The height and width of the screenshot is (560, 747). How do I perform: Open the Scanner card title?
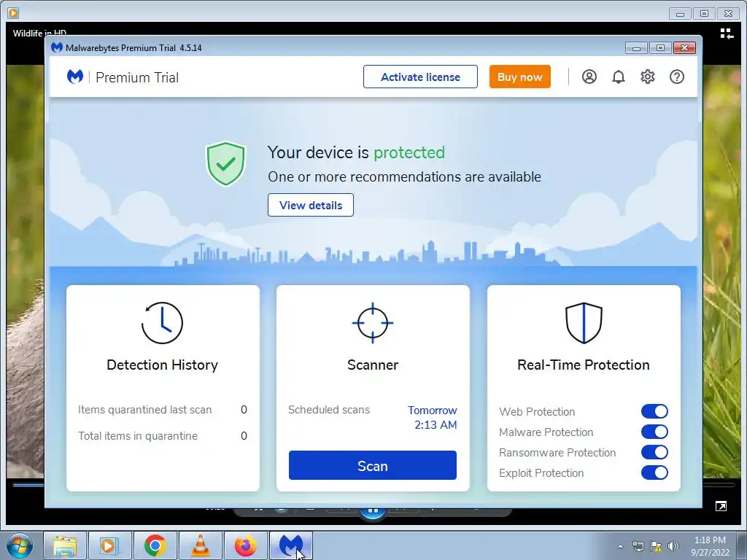373,365
